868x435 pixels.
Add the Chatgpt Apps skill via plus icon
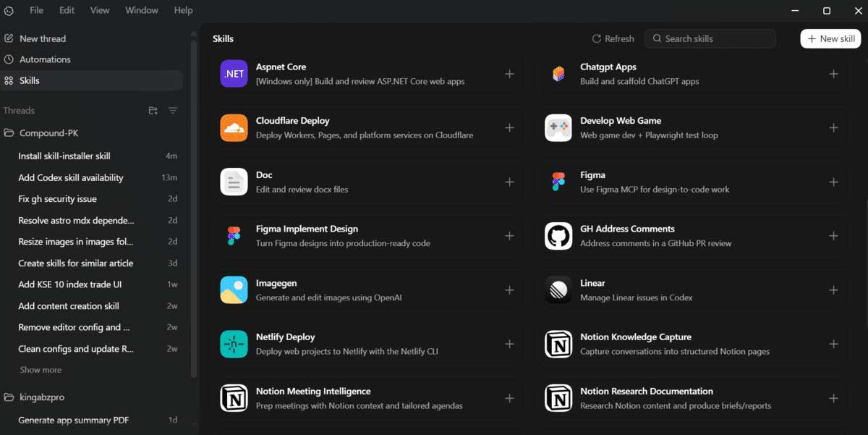[833, 74]
